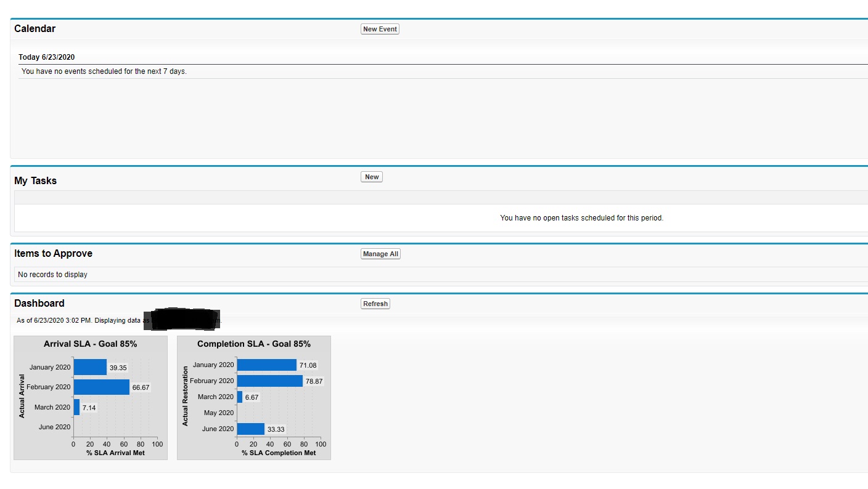Image resolution: width=868 pixels, height=489 pixels.
Task: Refresh the Dashboard data
Action: [x=375, y=304]
